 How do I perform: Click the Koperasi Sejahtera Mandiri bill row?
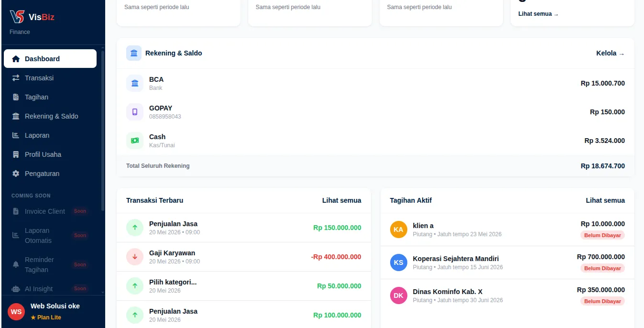[x=507, y=262]
